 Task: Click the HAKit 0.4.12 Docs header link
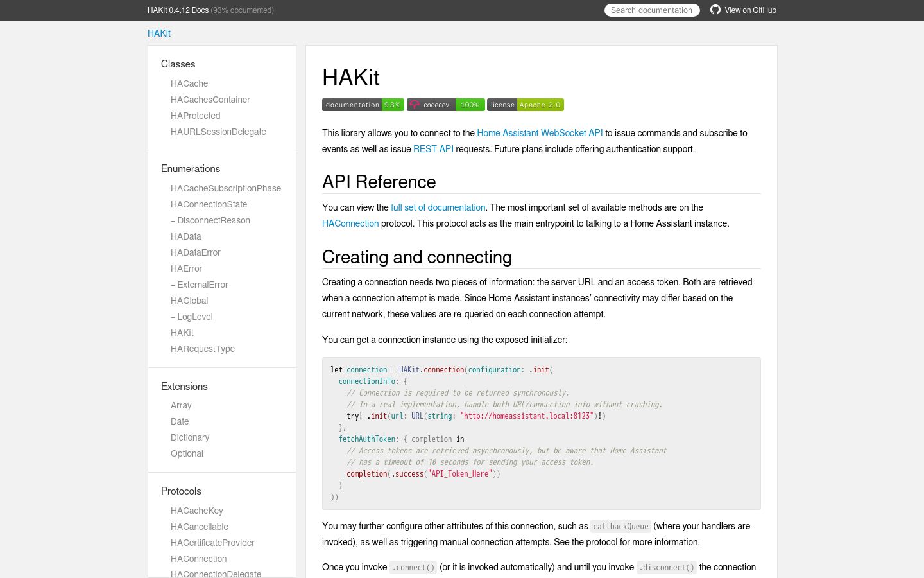(x=178, y=10)
